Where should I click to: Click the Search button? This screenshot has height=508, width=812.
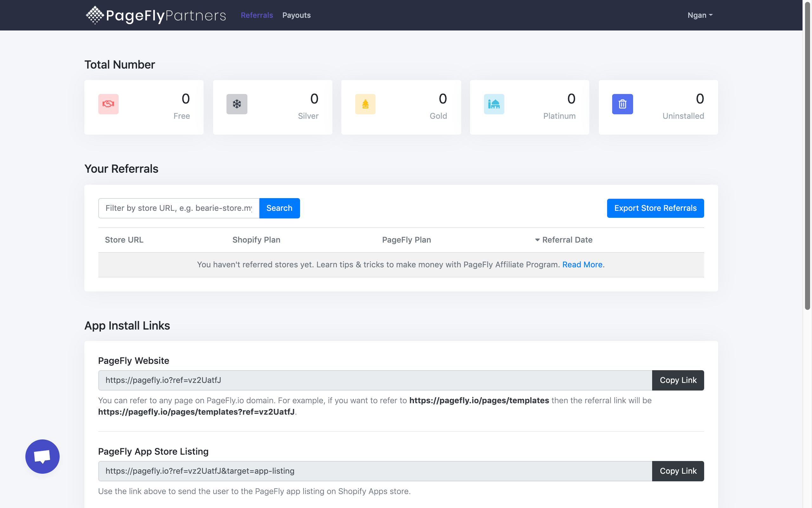point(279,208)
